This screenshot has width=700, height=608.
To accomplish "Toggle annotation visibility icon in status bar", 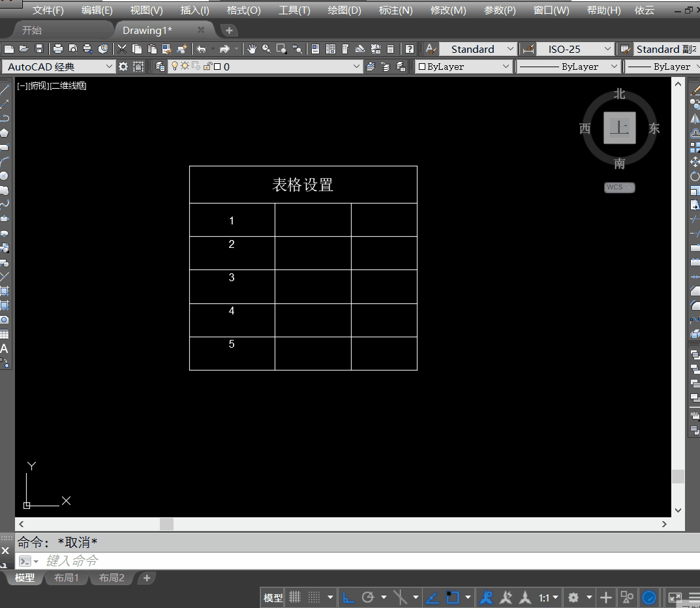I will tap(486, 597).
